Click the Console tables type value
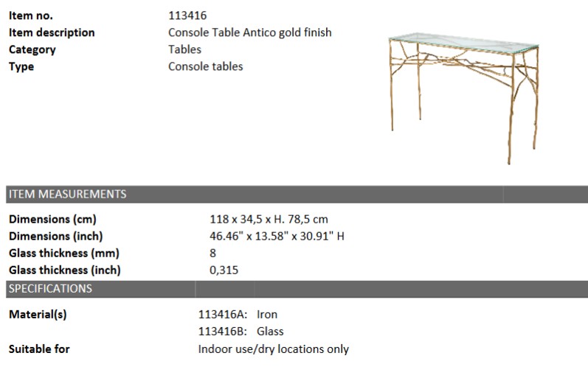 click(x=206, y=66)
